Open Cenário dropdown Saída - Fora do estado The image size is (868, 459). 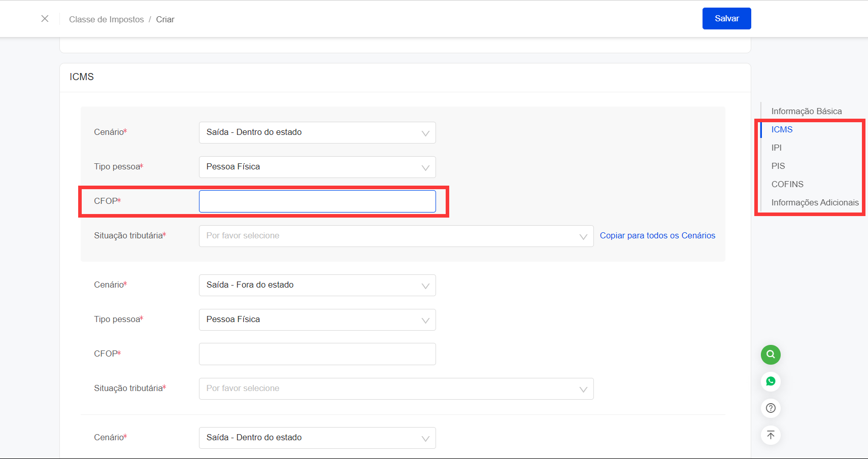(x=317, y=285)
